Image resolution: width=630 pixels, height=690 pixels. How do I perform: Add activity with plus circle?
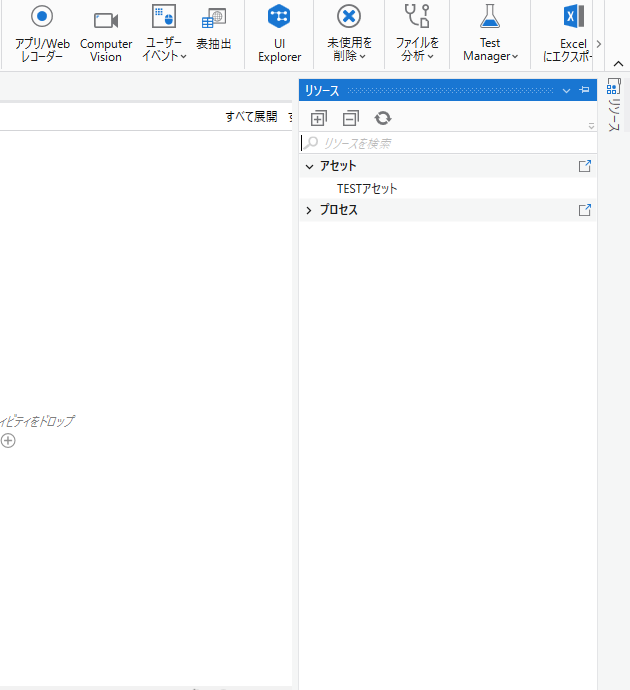click(x=8, y=440)
